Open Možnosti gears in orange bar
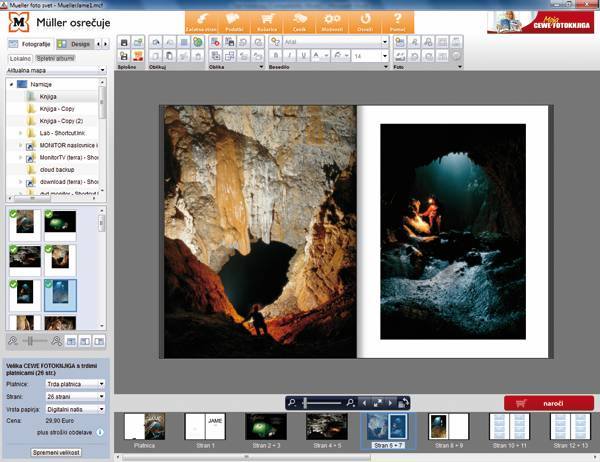Image resolution: width=600 pixels, height=462 pixels. (332, 22)
